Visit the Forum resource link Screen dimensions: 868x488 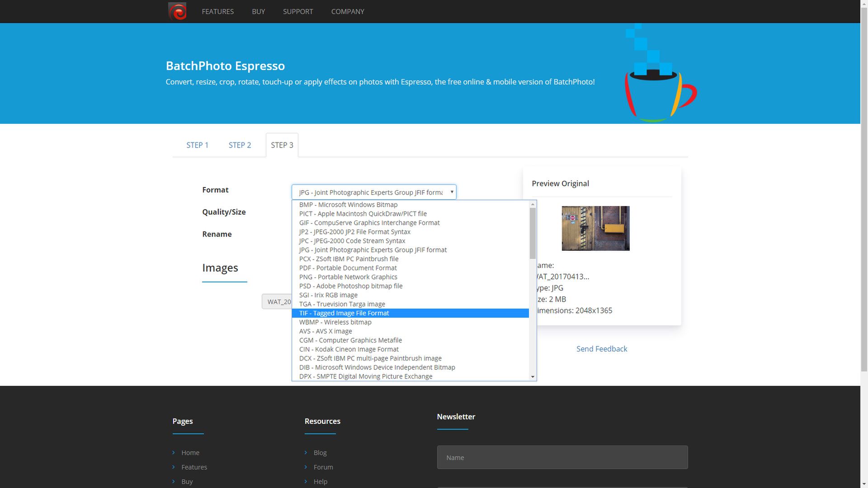tap(323, 467)
